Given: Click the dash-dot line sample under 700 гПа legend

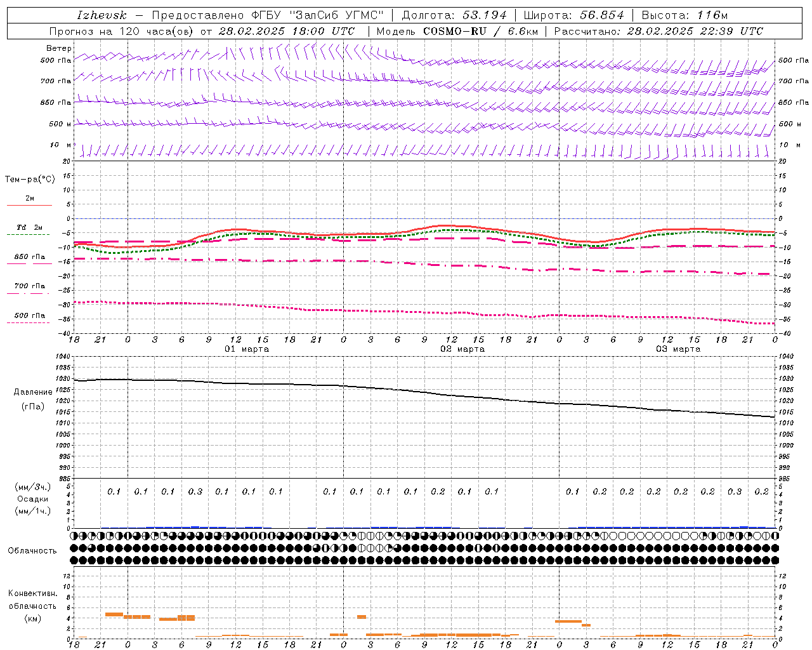Looking at the screenshot, I should (x=29, y=293).
